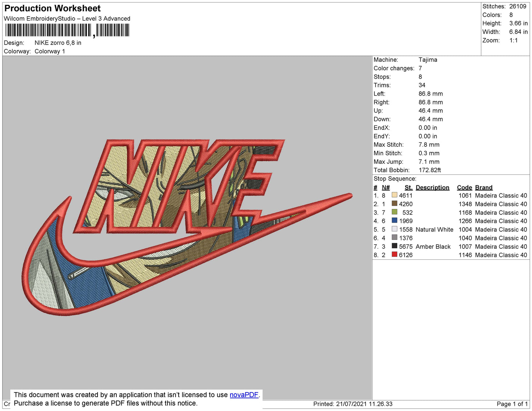Viewport: 532px width, 411px height.
Task: Pick the green 532 thread swatch
Action: [x=394, y=212]
